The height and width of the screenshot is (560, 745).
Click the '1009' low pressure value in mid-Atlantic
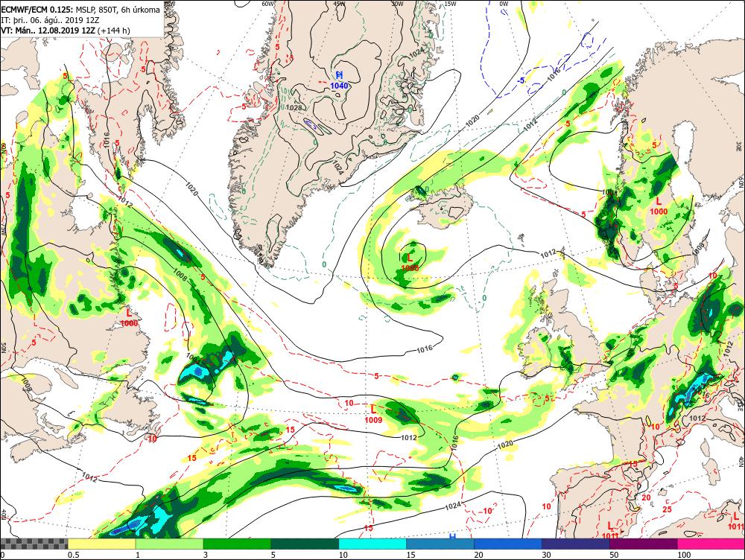click(x=373, y=420)
